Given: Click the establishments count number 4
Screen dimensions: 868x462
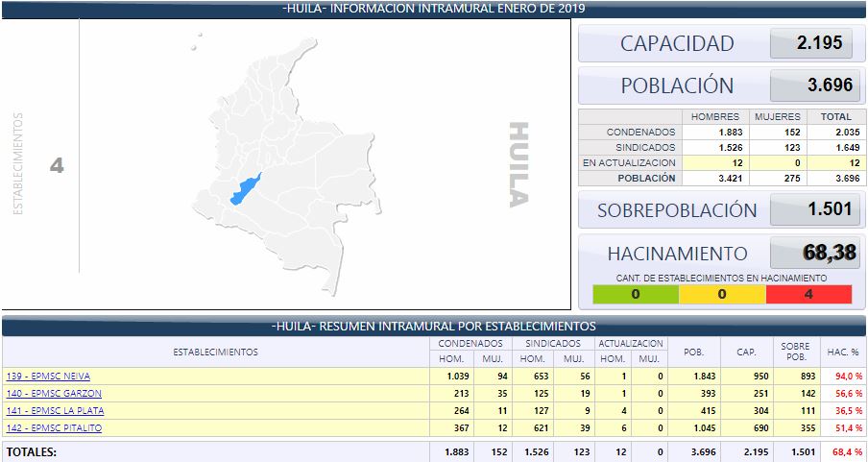Looking at the screenshot, I should (57, 166).
